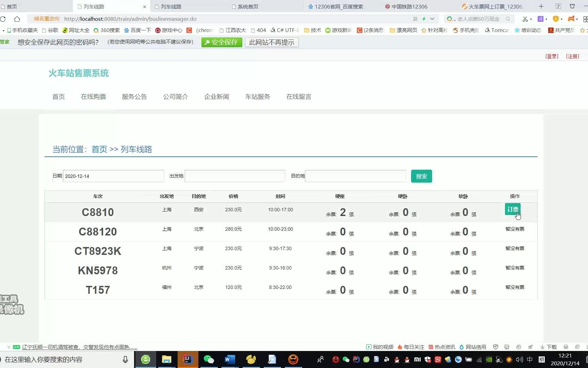The height and width of the screenshot is (368, 588).
Task: Click the 目的地 destination input field
Action: click(355, 176)
